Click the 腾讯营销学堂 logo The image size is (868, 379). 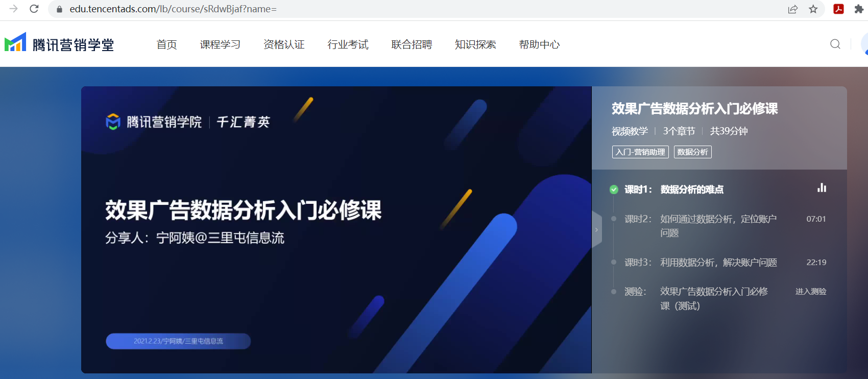click(59, 43)
